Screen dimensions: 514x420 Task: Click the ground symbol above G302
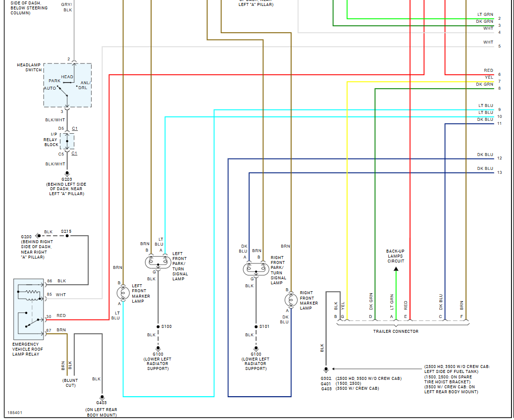tap(326, 370)
